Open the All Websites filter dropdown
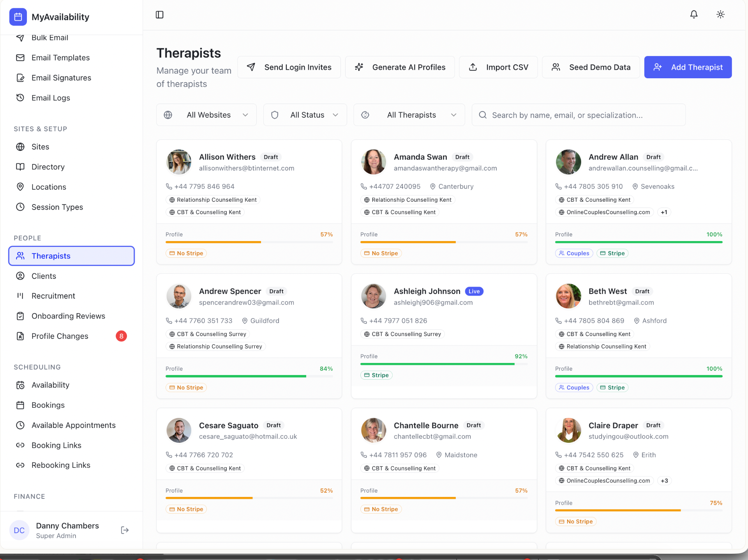The height and width of the screenshot is (560, 748). 206,115
